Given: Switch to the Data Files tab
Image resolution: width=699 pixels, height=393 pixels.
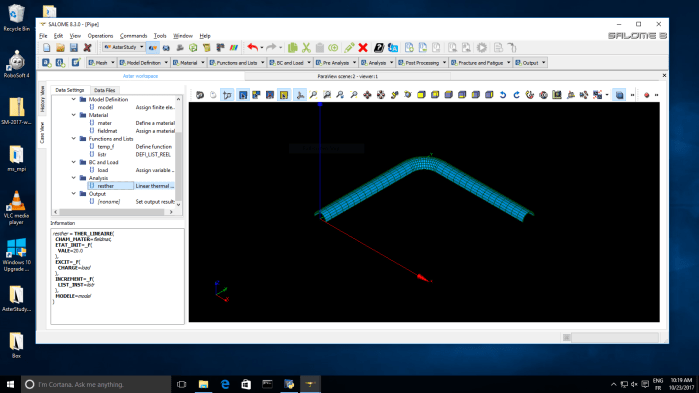Looking at the screenshot, I should click(x=104, y=90).
